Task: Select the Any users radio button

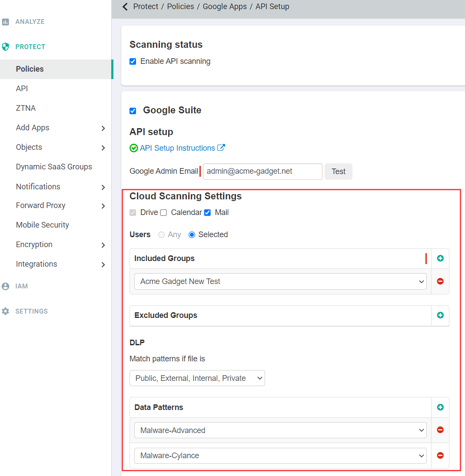Action: 161,235
